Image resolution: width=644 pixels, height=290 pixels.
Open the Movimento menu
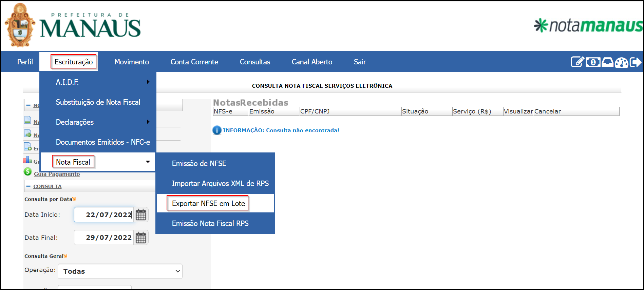pyautogui.click(x=132, y=62)
